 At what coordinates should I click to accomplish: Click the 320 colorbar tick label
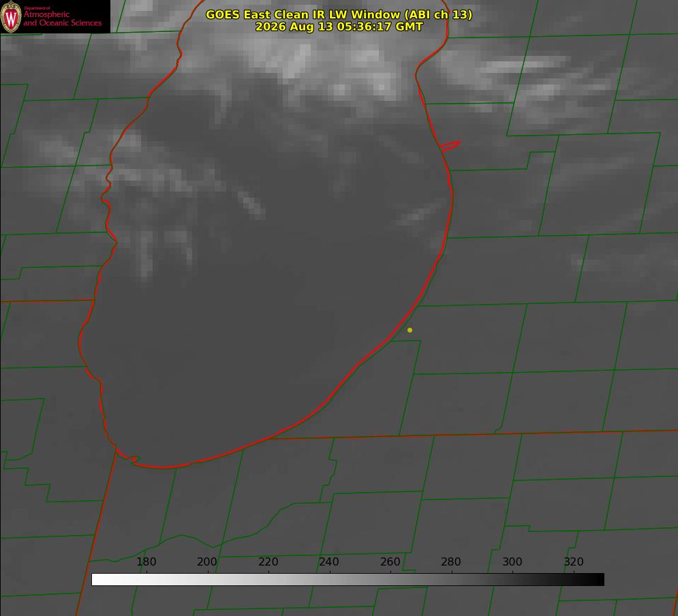pyautogui.click(x=573, y=561)
